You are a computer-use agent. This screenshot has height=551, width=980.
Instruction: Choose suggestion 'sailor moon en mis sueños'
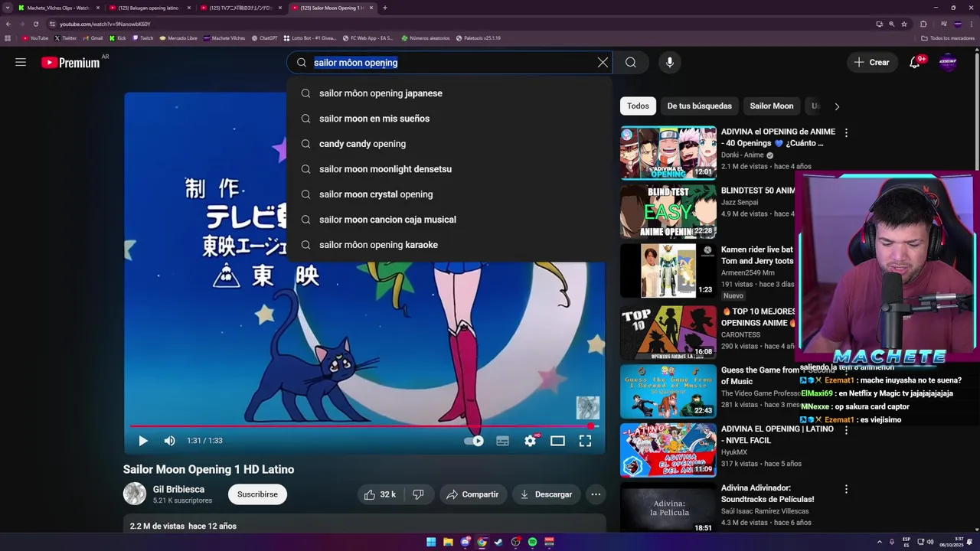(449, 119)
